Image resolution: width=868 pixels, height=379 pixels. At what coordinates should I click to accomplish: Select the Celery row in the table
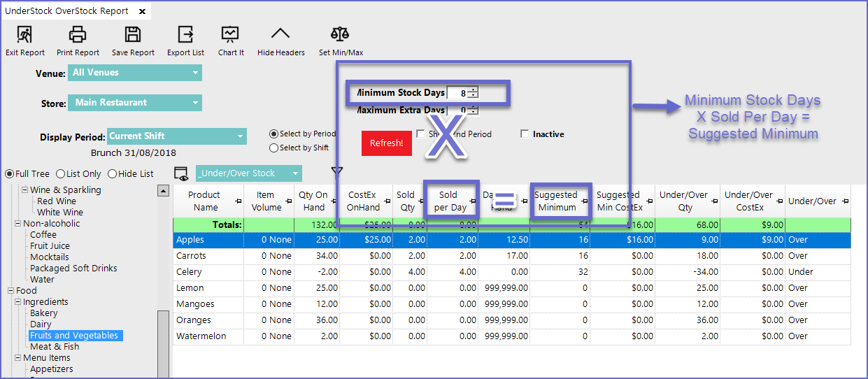tap(189, 271)
